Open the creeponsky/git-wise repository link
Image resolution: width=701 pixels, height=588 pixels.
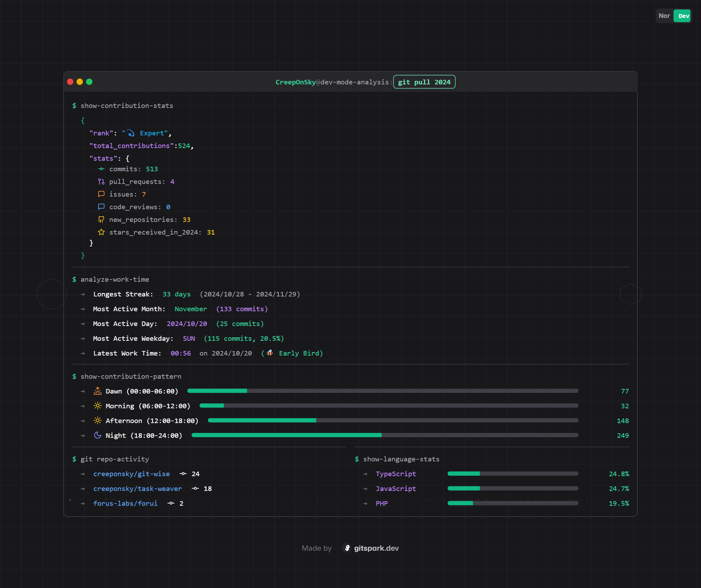[132, 474]
